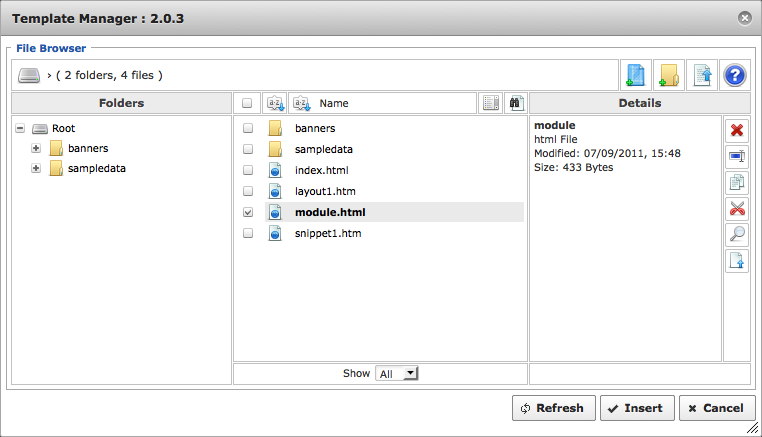
Task: Click the new file toolbar icon
Action: click(636, 75)
